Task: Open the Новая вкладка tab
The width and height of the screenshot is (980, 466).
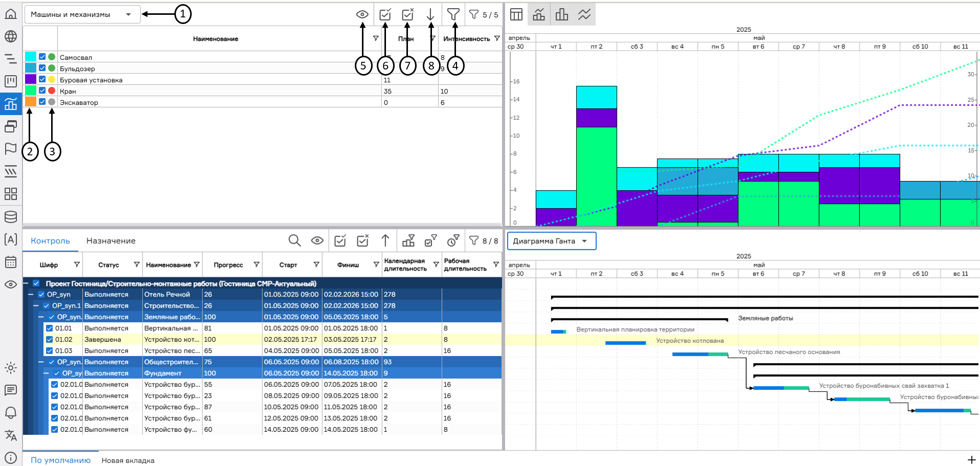Action: coord(128,460)
